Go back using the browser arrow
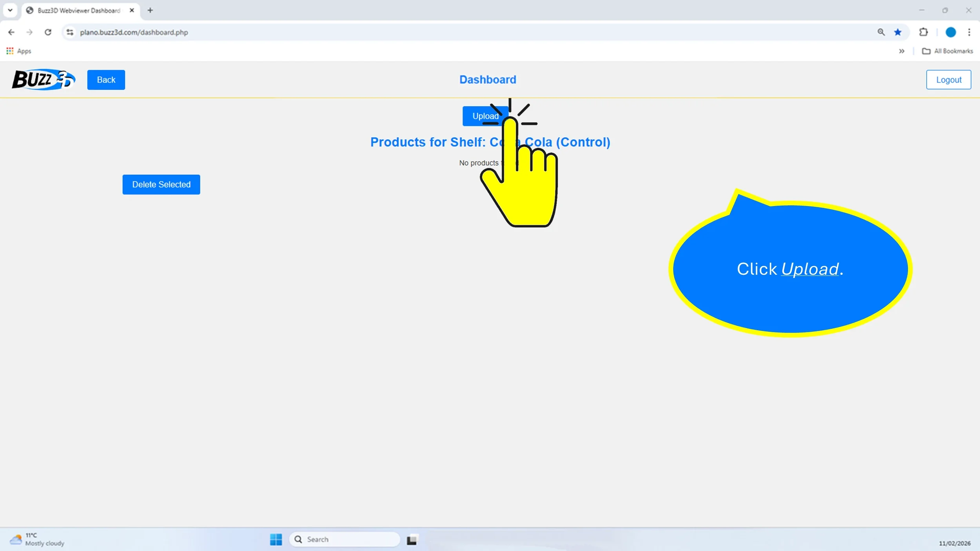The height and width of the screenshot is (551, 980). [x=11, y=32]
